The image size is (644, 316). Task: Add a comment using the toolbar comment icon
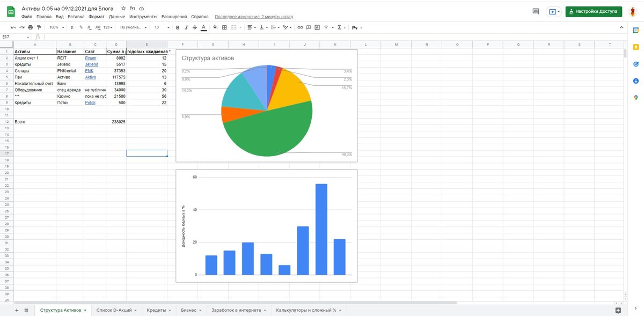point(309,27)
